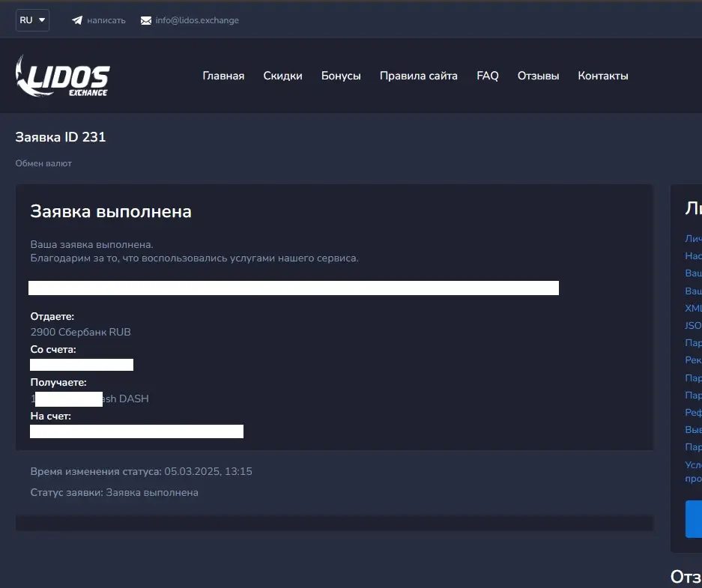The width and height of the screenshot is (702, 588).
Task: Click the XML link in the sidebar
Action: click(694, 308)
